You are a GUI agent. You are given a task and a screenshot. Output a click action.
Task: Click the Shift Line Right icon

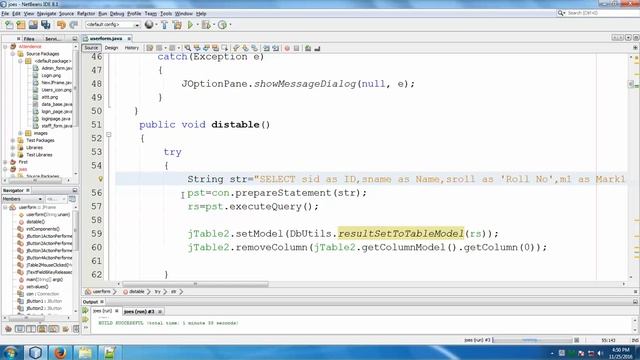point(276,48)
